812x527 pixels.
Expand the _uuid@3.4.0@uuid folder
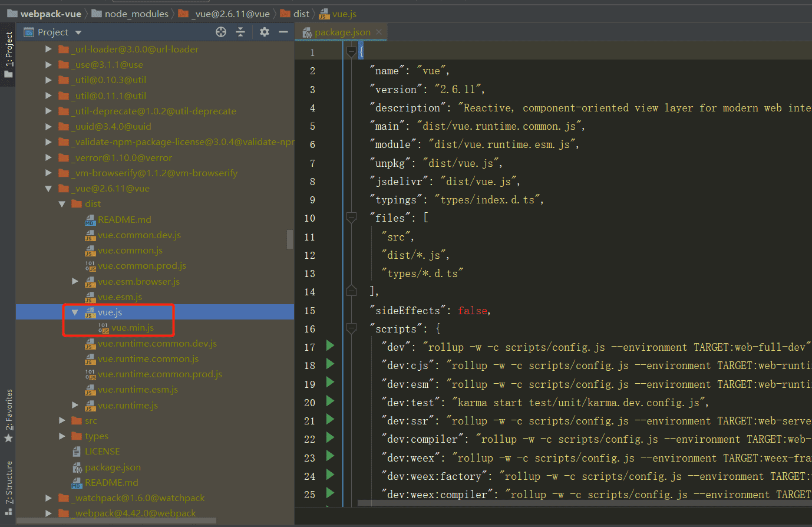click(49, 126)
